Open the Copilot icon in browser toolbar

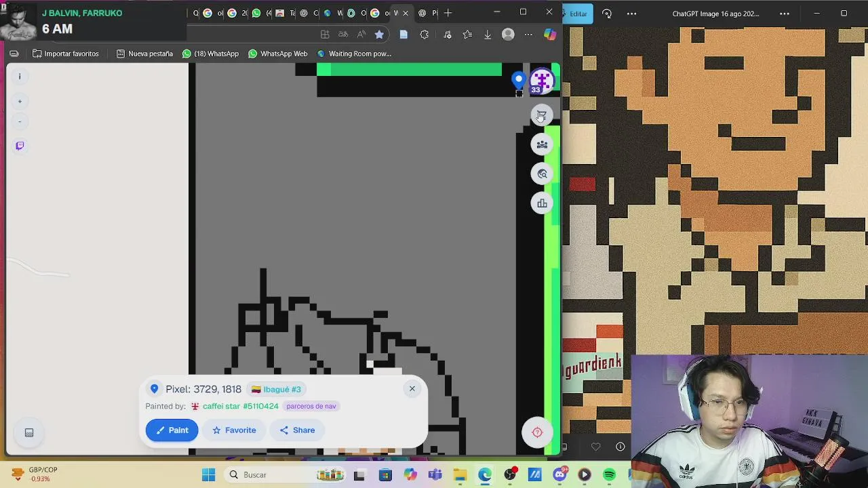pyautogui.click(x=550, y=35)
